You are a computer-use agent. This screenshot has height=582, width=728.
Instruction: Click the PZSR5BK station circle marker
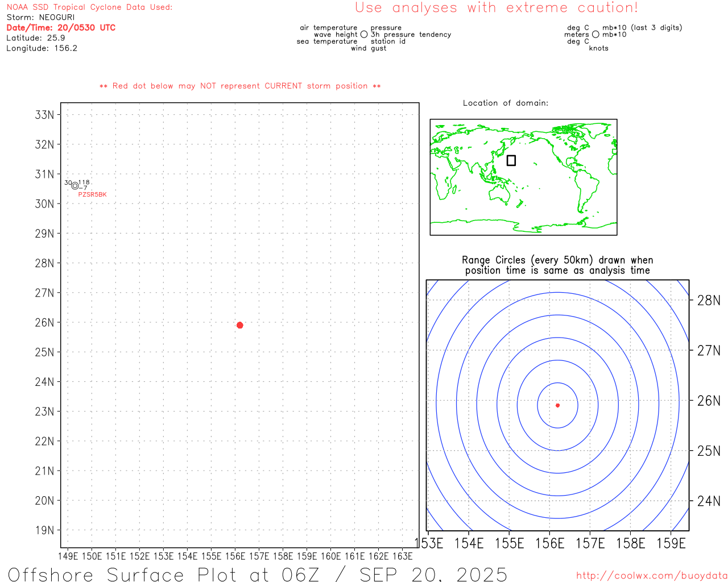75,186
